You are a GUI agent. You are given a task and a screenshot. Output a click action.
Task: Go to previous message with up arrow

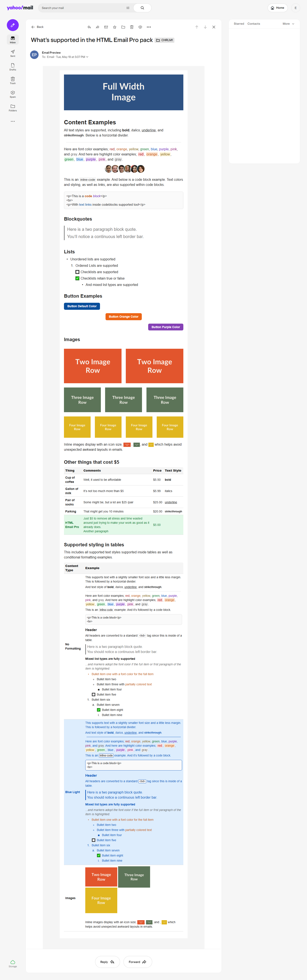point(197,27)
